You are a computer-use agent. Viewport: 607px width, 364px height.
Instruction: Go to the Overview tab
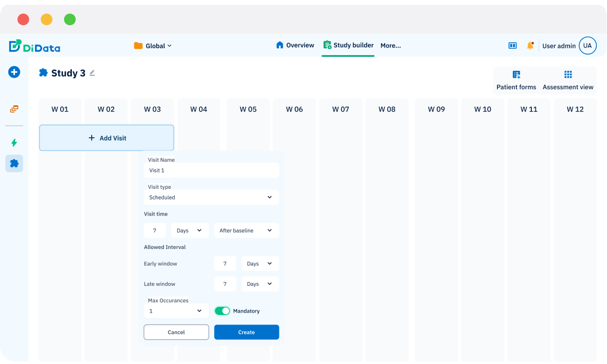295,45
